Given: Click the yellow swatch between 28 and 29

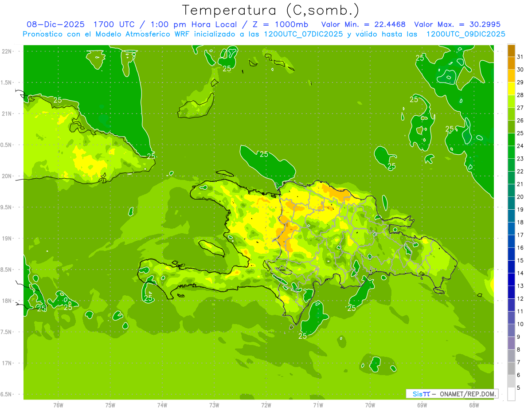Looking at the screenshot, I should click(x=511, y=89).
